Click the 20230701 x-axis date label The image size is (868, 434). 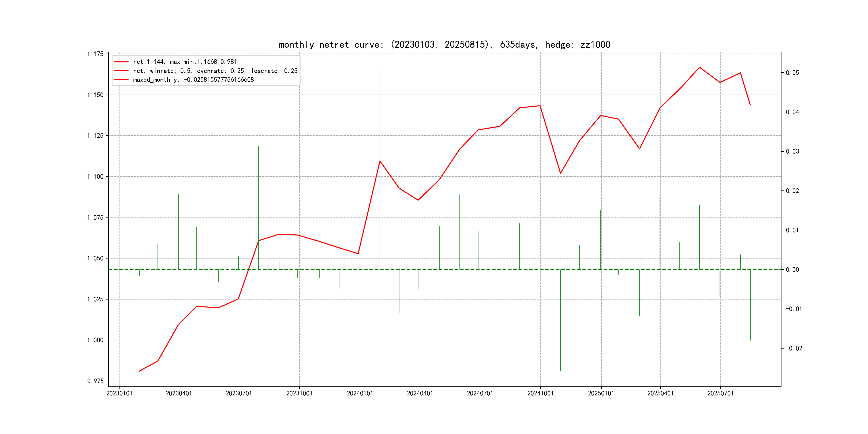(x=238, y=394)
